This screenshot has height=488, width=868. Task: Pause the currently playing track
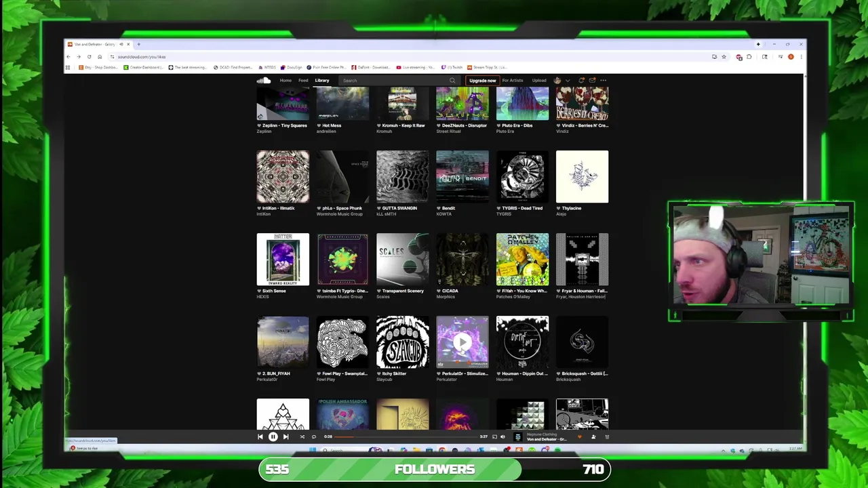click(x=273, y=436)
